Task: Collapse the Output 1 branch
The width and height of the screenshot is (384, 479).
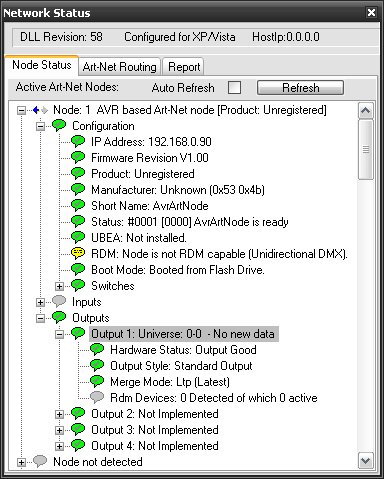Action: click(59, 334)
